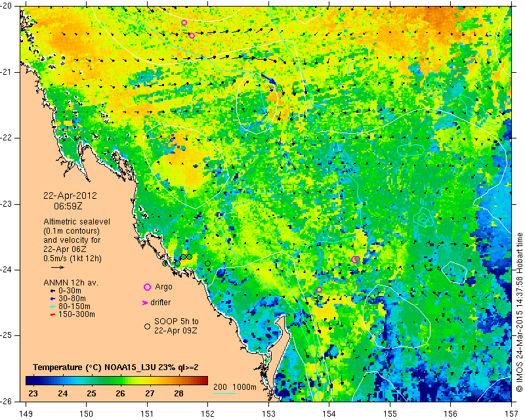
Task: Click the 0.5m/s velocity scale arrow
Action: (58, 267)
